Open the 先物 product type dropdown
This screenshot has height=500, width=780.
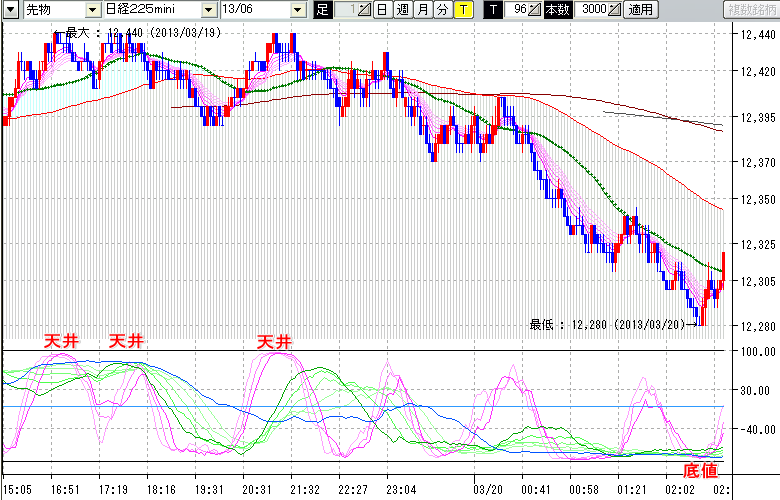coord(93,10)
